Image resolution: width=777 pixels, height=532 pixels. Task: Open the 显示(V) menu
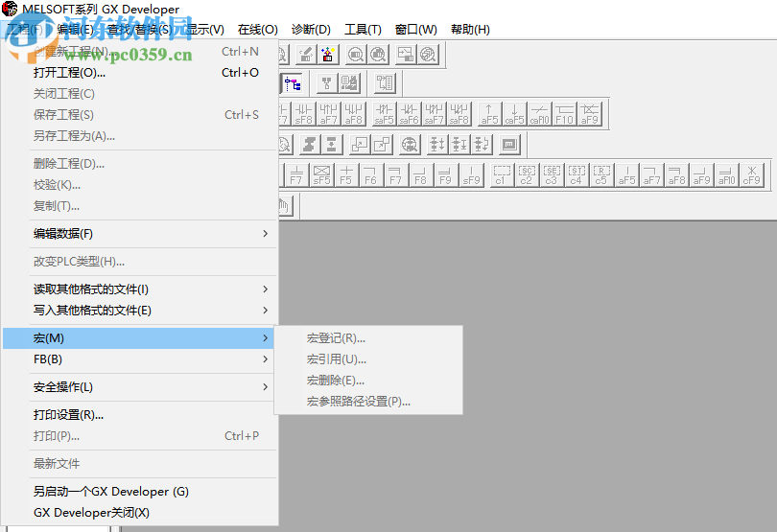pyautogui.click(x=205, y=29)
